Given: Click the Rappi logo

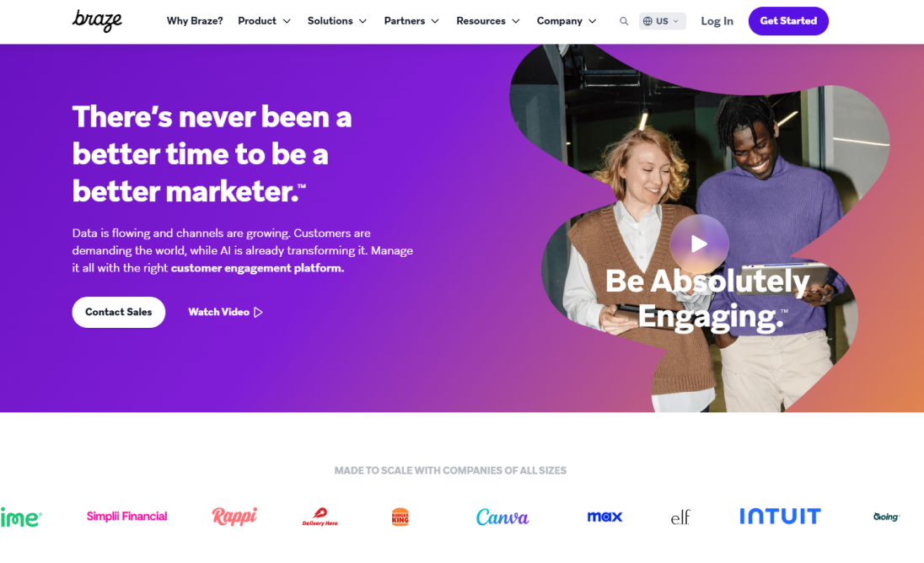Looking at the screenshot, I should tap(234, 517).
